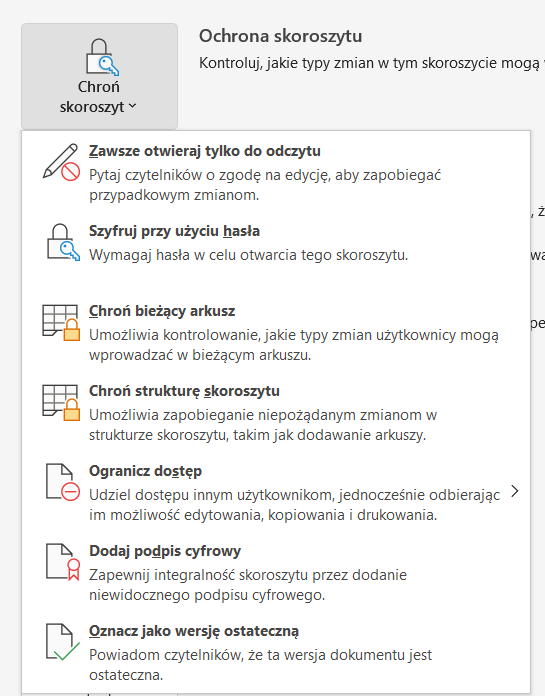545x696 pixels.
Task: Select Dodaj podpis cyfrowy
Action: (276, 572)
